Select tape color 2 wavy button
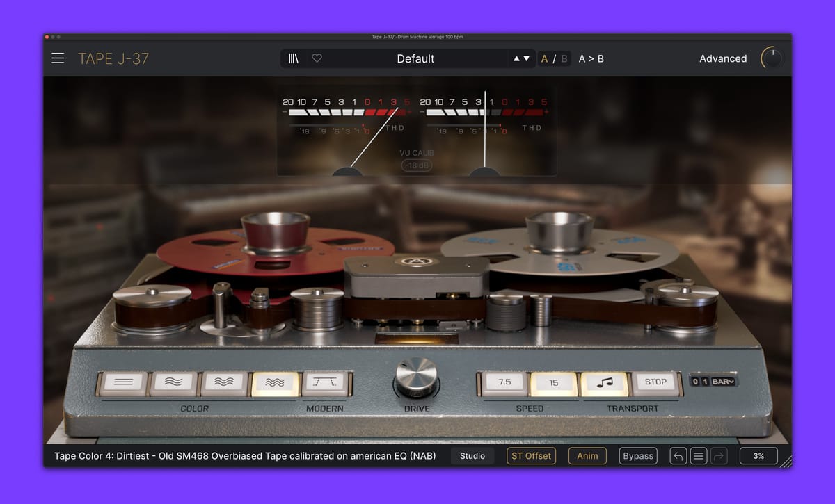The height and width of the screenshot is (504, 835). pos(175,382)
